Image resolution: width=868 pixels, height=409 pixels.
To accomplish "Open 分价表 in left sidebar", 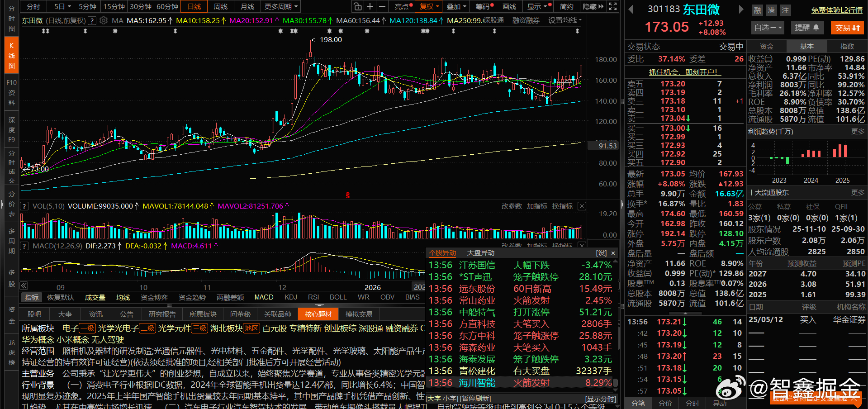I will [11, 204].
